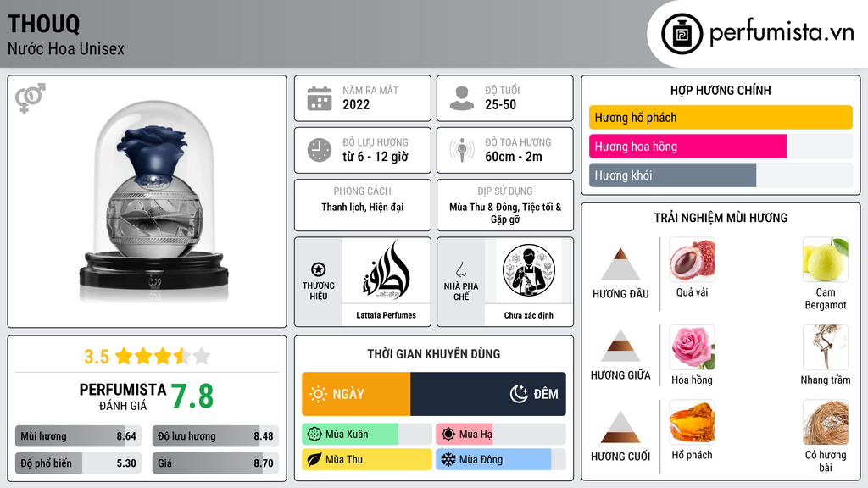This screenshot has width=868, height=488.
Task: Click the Hợp hương chính heading
Action: click(x=721, y=90)
